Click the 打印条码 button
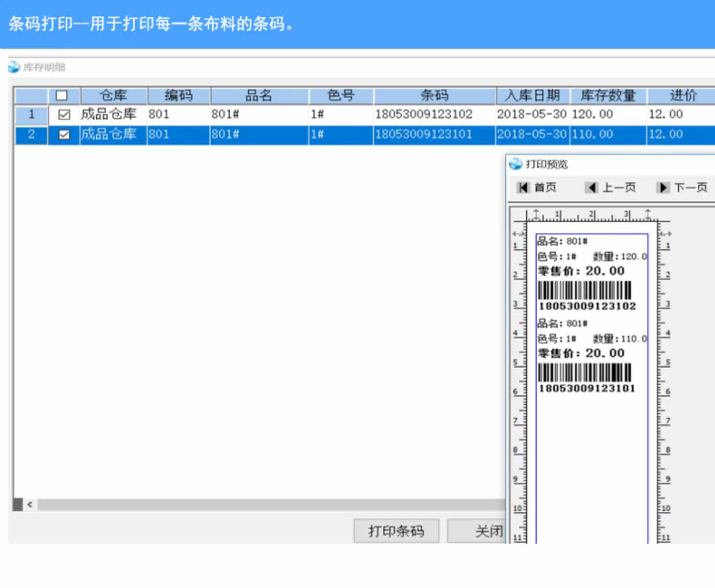 pos(396,531)
